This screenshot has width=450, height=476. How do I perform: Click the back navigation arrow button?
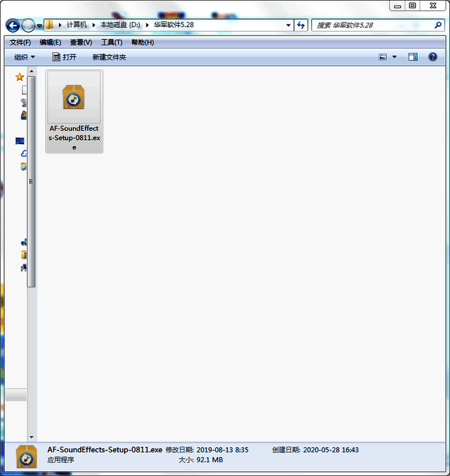click(12, 26)
